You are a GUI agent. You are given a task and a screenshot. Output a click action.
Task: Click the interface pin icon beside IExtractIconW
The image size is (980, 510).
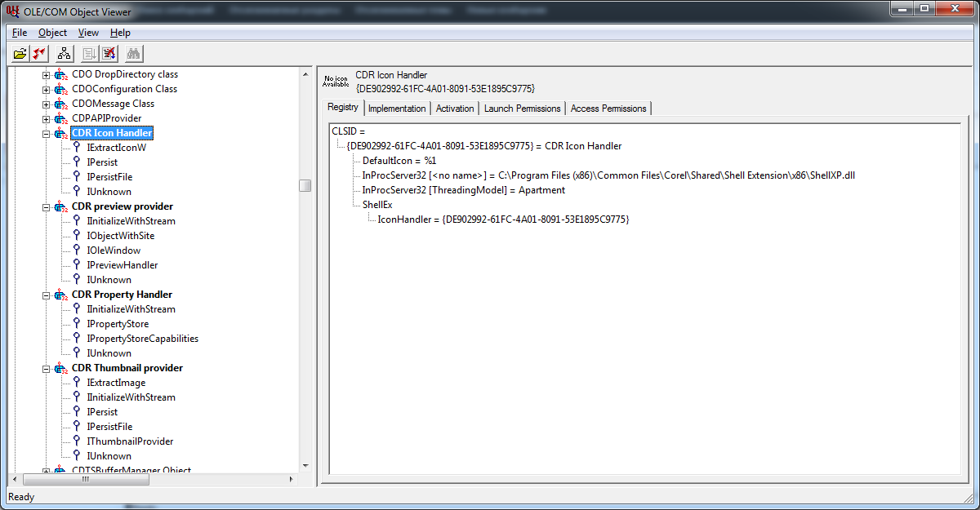click(x=77, y=148)
